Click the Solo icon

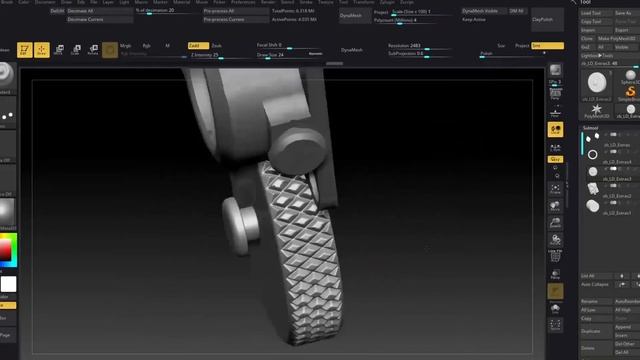pyautogui.click(x=555, y=309)
